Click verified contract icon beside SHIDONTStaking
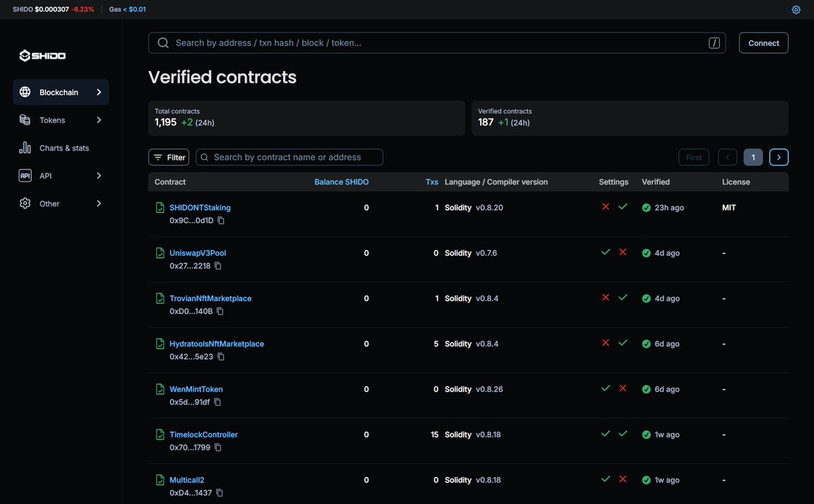Viewport: 814px width, 504px height. point(160,208)
